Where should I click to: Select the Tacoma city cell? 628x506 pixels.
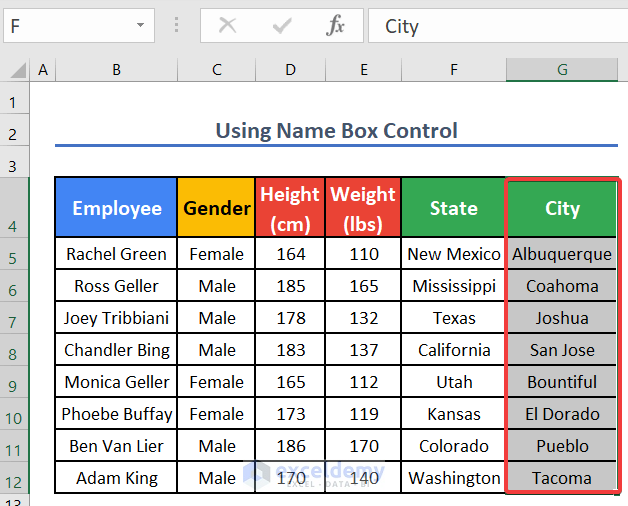pyautogui.click(x=562, y=478)
